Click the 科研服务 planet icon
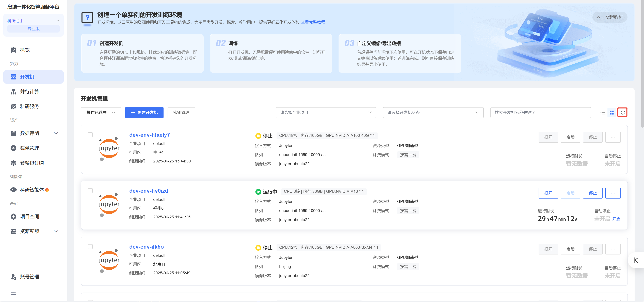Image resolution: width=644 pixels, height=302 pixels. [13, 106]
